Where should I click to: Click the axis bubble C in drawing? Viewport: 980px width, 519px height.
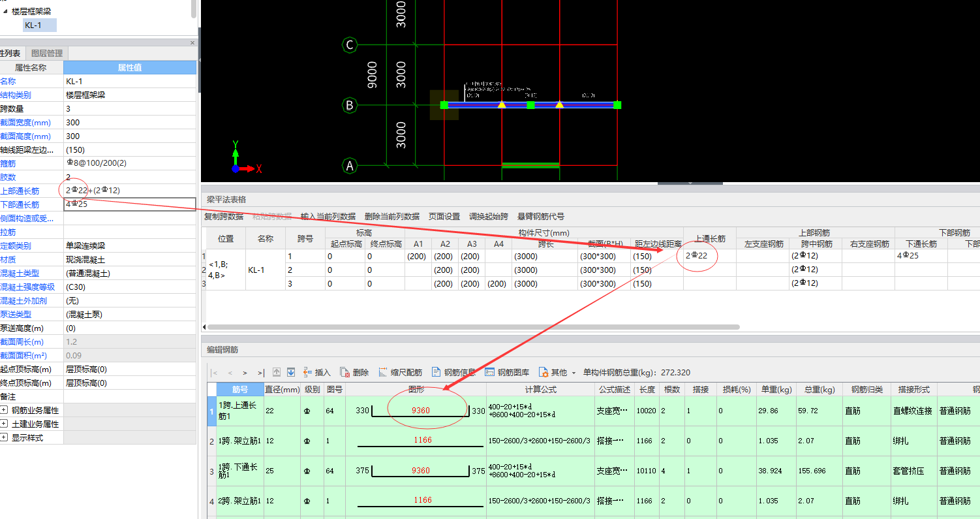(x=350, y=45)
